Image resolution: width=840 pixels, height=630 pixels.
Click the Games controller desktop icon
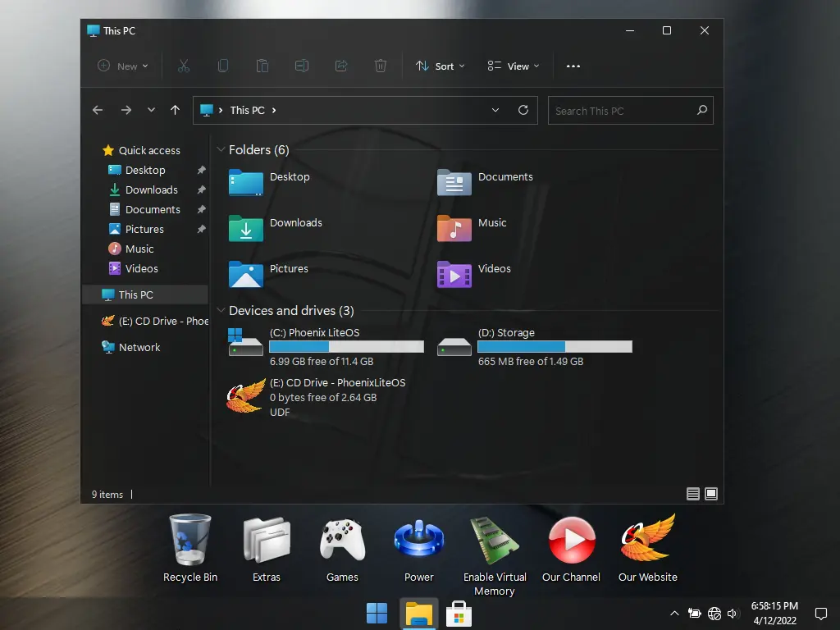coord(342,549)
